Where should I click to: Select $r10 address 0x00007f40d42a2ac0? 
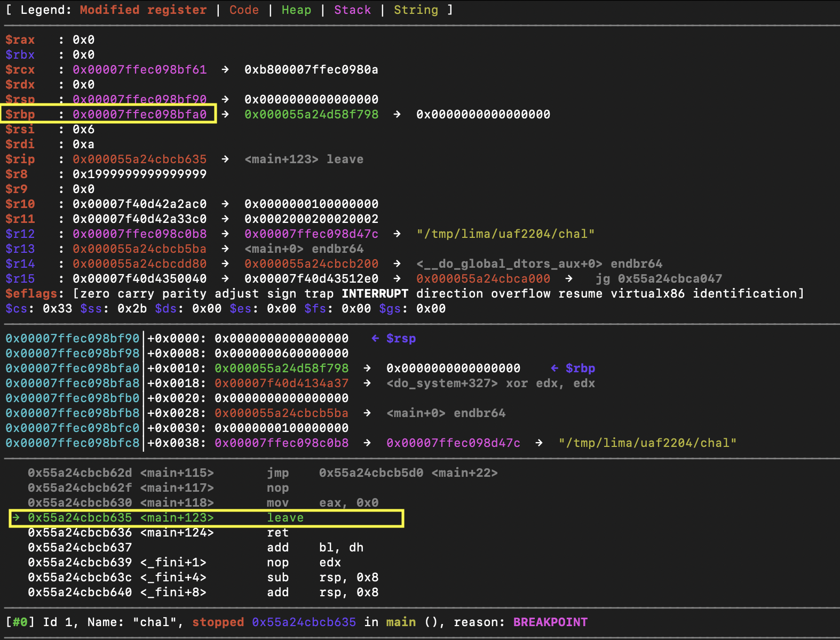[140, 204]
